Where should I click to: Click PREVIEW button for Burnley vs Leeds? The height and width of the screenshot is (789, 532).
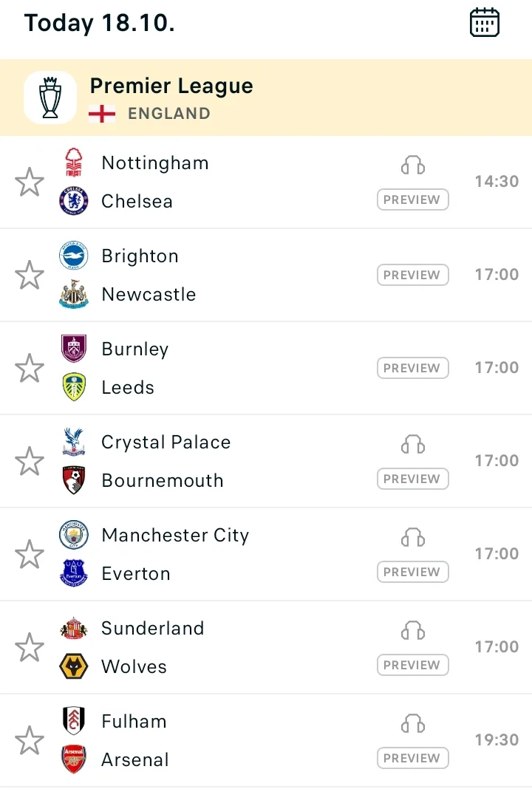click(x=412, y=368)
